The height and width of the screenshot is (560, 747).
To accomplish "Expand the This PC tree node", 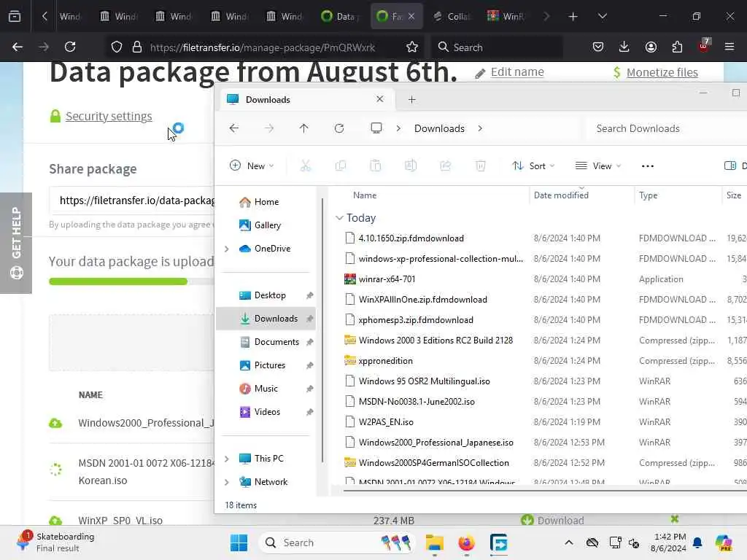I will coord(227,459).
